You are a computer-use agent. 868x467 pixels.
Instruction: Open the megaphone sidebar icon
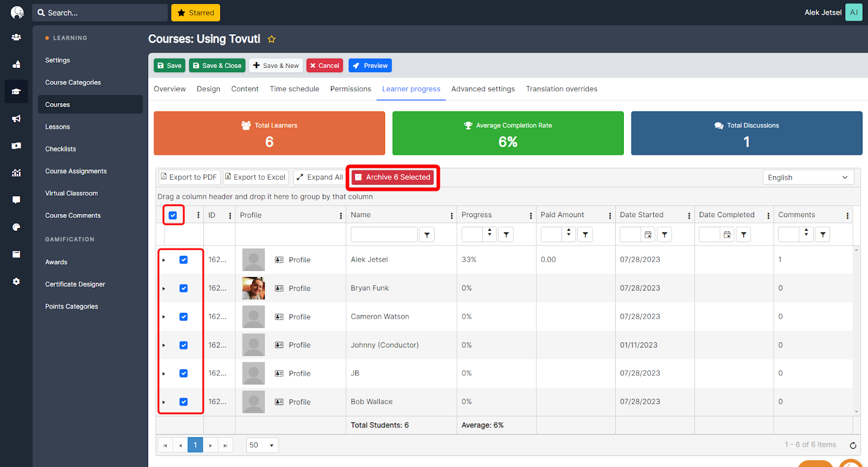[16, 118]
